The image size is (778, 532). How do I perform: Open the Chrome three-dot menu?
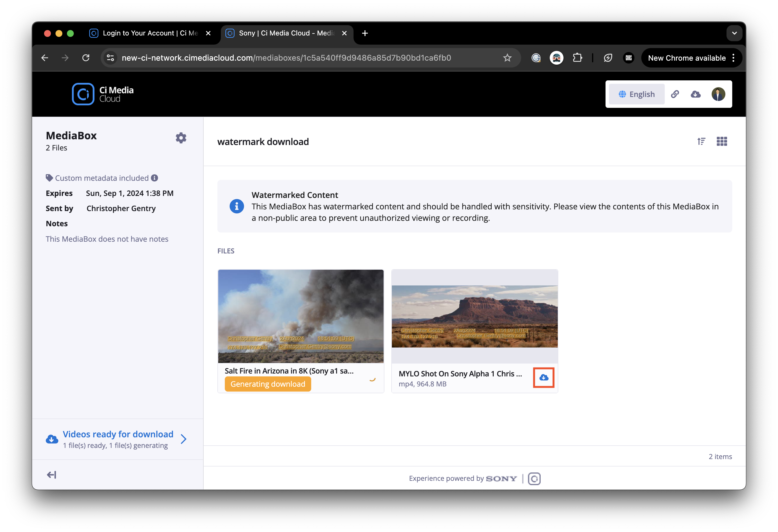click(x=733, y=58)
